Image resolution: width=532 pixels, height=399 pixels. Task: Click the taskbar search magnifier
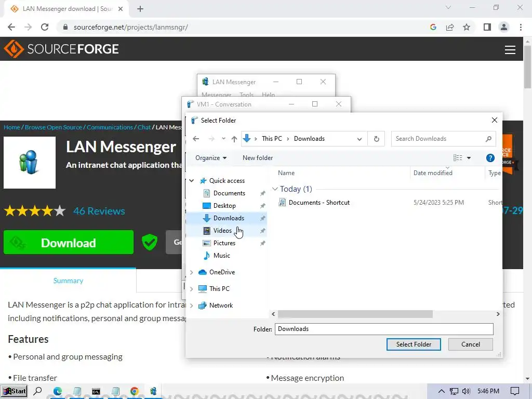pos(37,391)
